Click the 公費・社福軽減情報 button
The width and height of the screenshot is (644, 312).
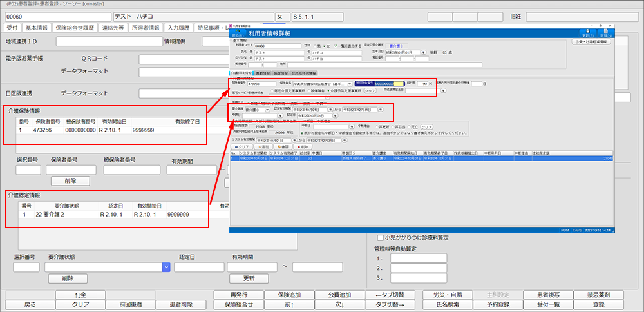click(x=592, y=42)
